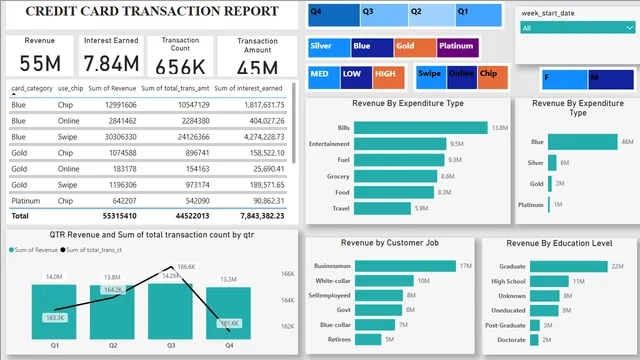Choose the HIGH income slicer tile

point(388,77)
